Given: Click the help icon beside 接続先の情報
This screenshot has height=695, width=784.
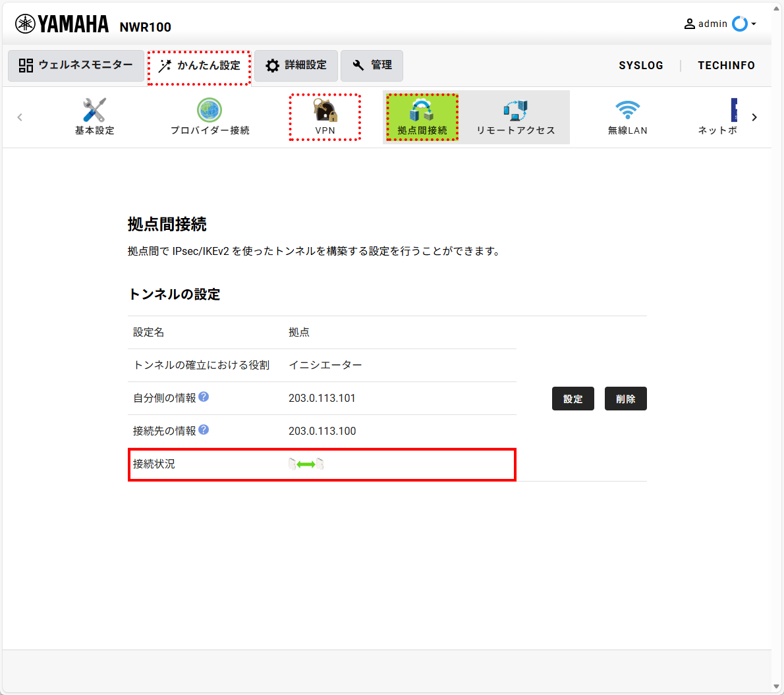Looking at the screenshot, I should pyautogui.click(x=204, y=430).
